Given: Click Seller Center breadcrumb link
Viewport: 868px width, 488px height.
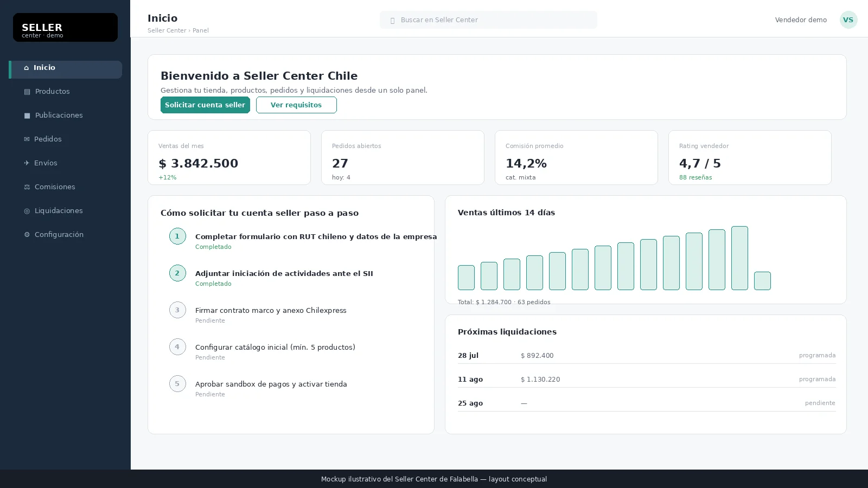Looking at the screenshot, I should coord(167,31).
